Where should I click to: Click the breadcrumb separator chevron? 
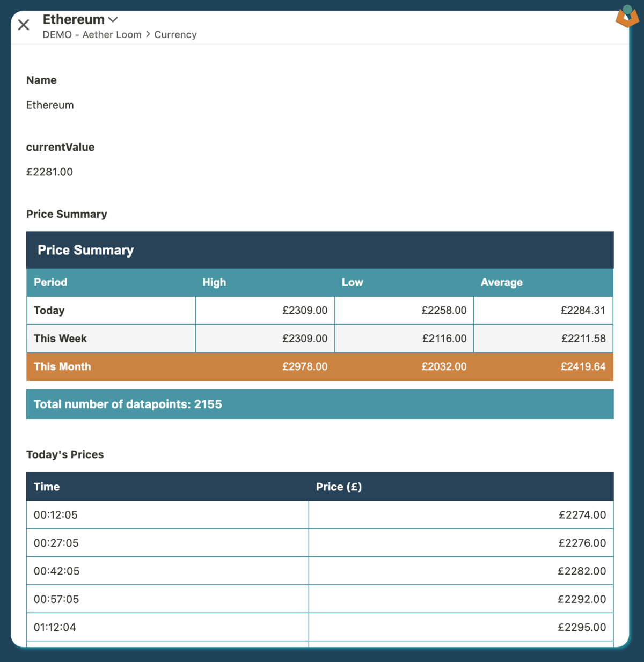(x=148, y=34)
